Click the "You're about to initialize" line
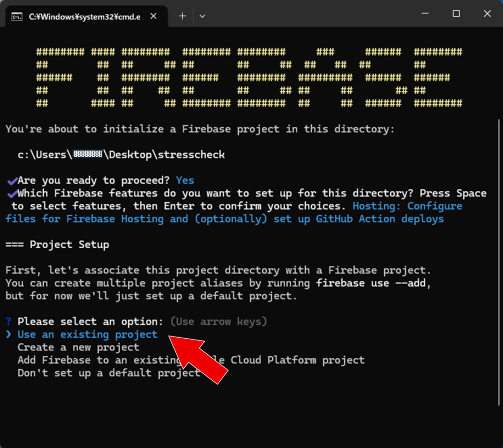Viewport: 503px width, 448px height. pos(200,129)
